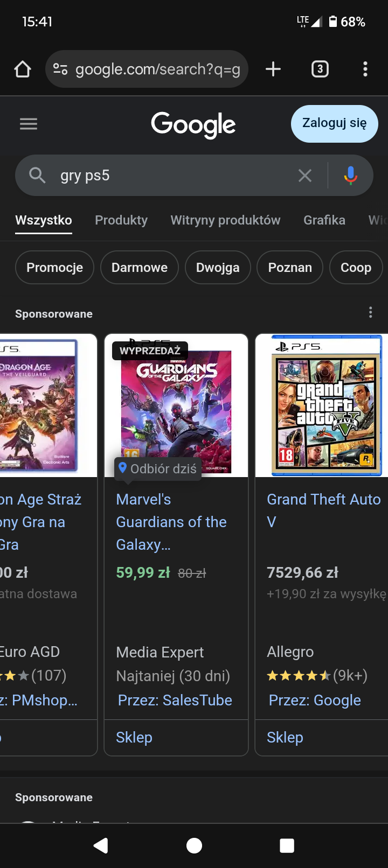Open Chrome's three-dot overflow menu
388x868 pixels.
click(x=365, y=69)
